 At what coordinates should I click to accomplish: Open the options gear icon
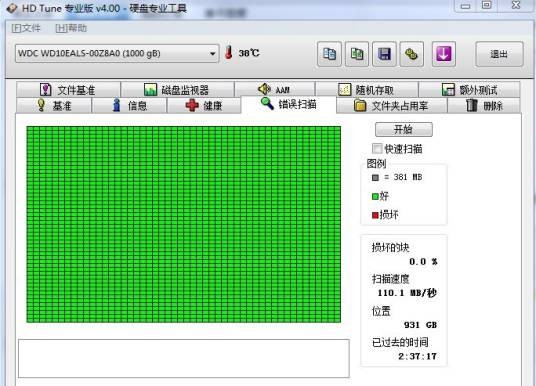412,54
